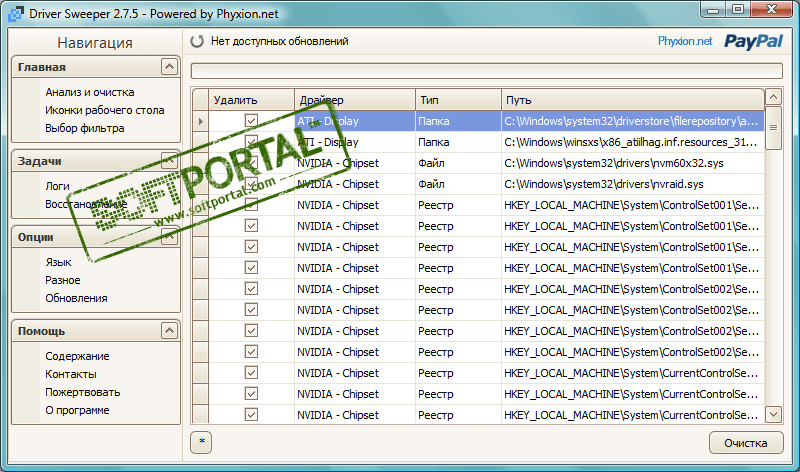Image resolution: width=800 pixels, height=472 pixels.
Task: Open Выбор фильтра page
Action: (x=85, y=128)
